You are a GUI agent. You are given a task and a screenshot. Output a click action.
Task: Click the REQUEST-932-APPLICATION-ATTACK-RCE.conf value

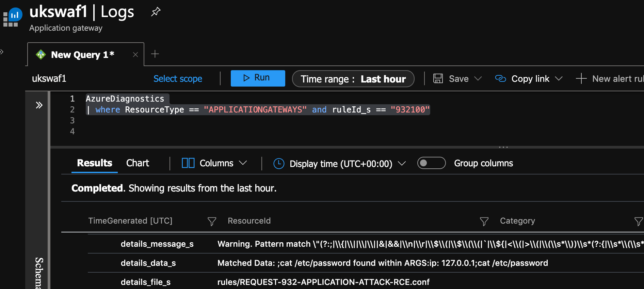(x=323, y=282)
